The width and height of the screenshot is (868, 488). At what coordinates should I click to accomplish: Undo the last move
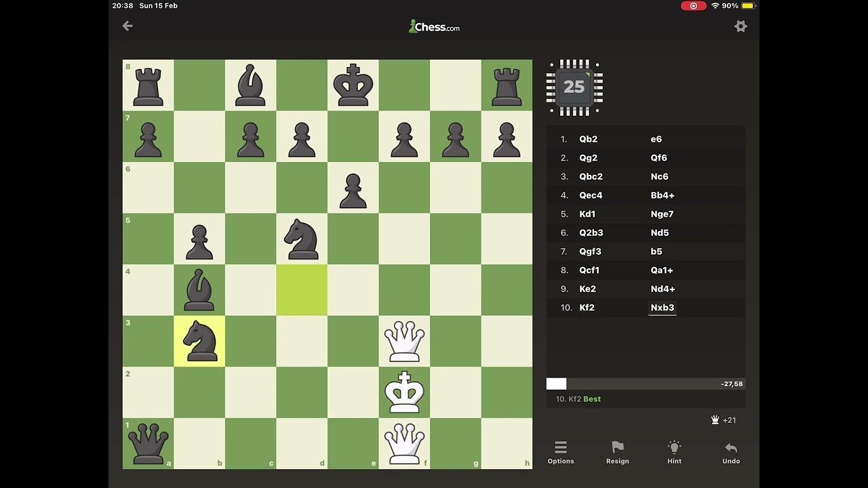(731, 453)
